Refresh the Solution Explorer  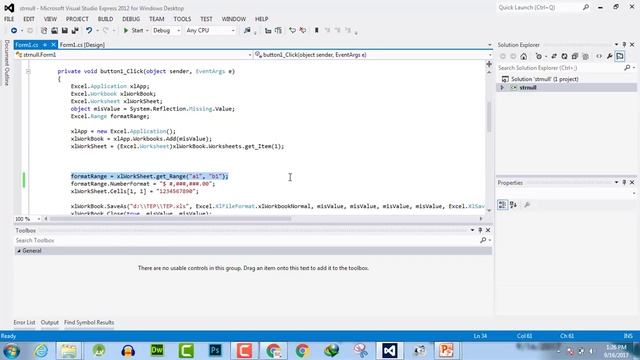(x=564, y=56)
